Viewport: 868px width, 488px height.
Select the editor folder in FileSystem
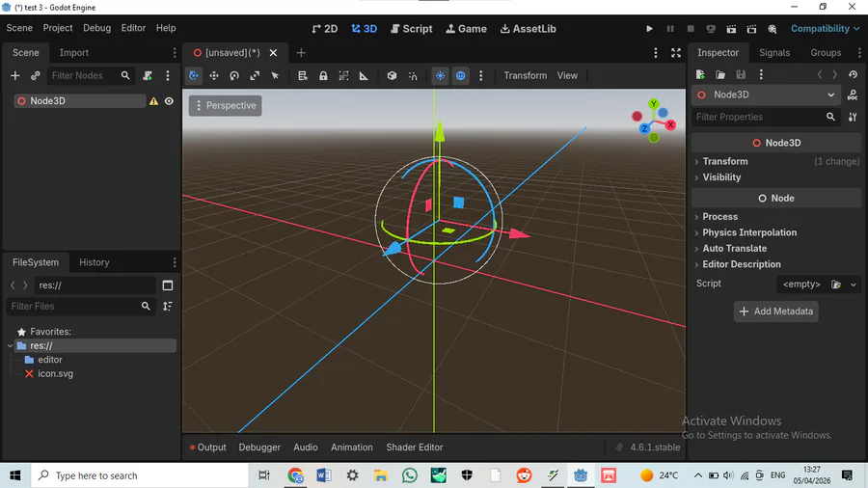tap(50, 360)
